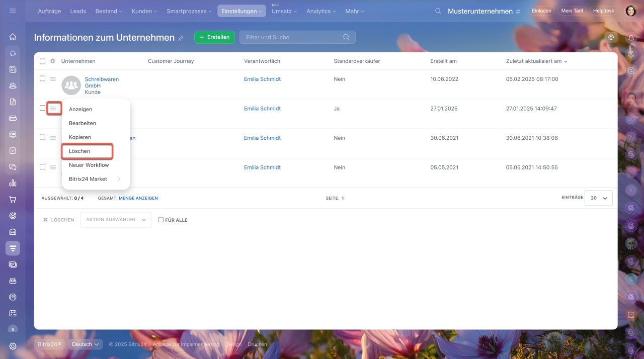Click the Einladen button

541,11
